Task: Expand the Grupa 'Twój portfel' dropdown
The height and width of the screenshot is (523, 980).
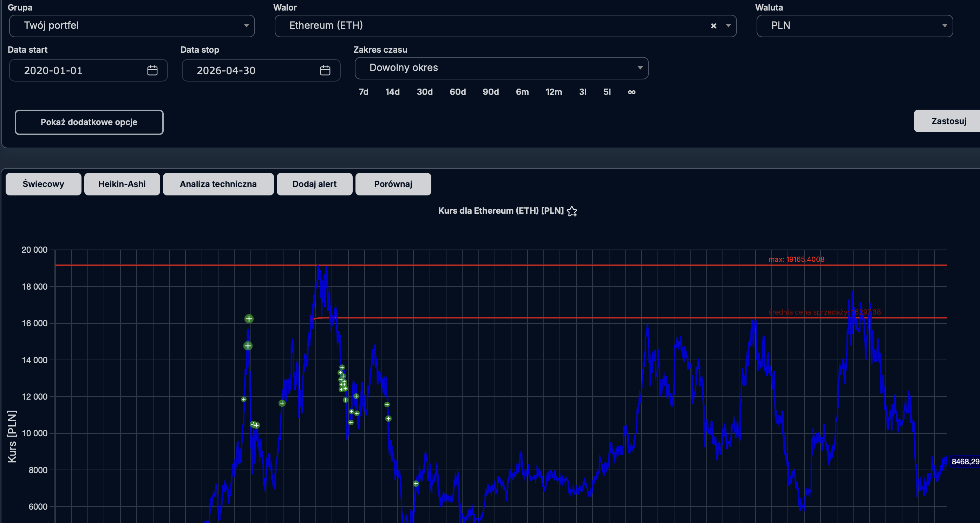Action: 132,26
